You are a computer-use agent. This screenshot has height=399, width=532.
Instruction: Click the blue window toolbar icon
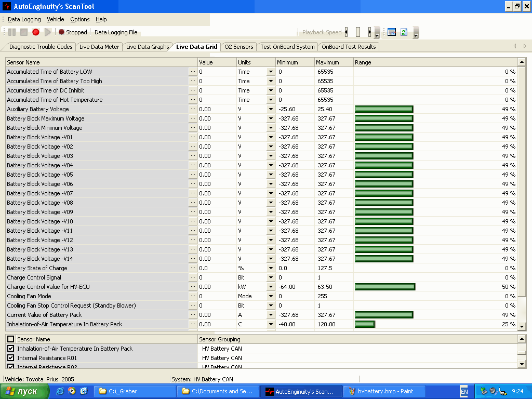click(x=392, y=32)
